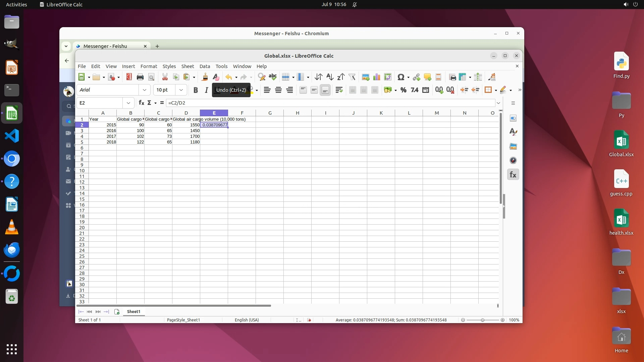Image resolution: width=644 pixels, height=362 pixels.
Task: Toggle Wrap Text option
Action: (x=339, y=90)
